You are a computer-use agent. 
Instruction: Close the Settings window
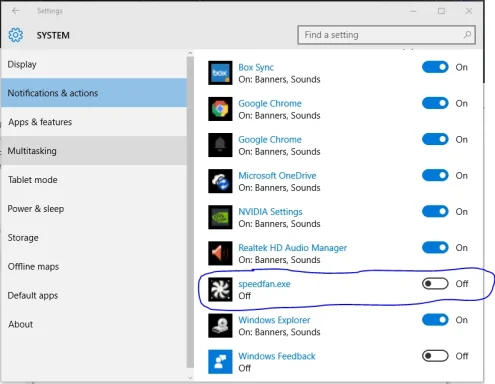pyautogui.click(x=469, y=11)
